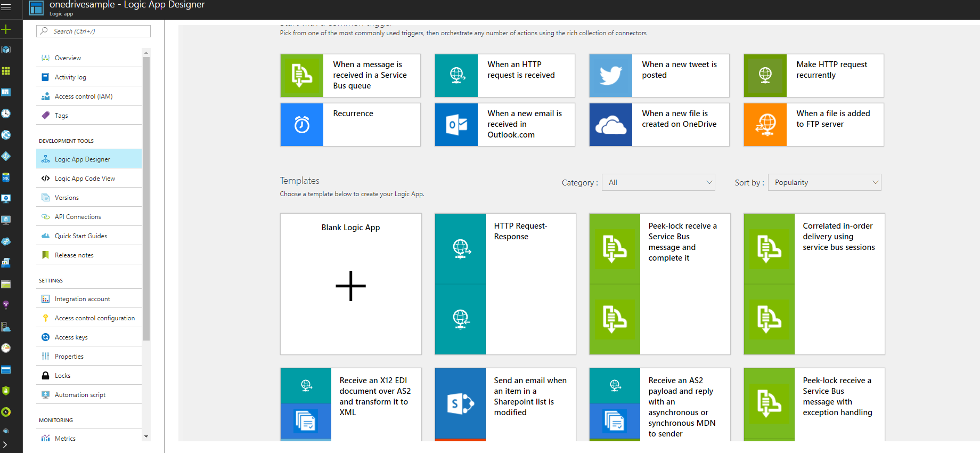Screen dimensions: 980x453
Task: Select Peek-lock with exception handling template
Action: 814,405
